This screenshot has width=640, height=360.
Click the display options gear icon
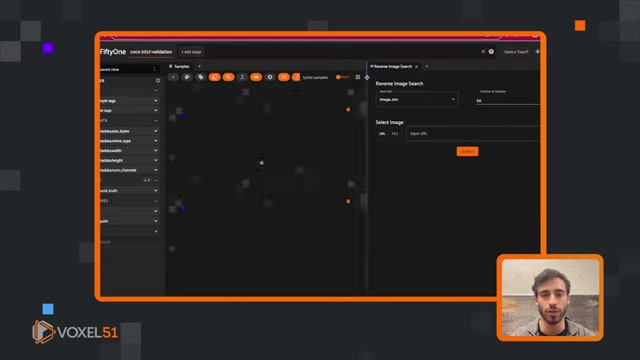tap(270, 77)
